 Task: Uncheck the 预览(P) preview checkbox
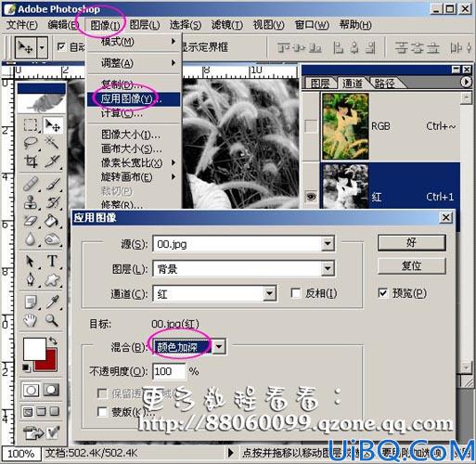pos(382,292)
